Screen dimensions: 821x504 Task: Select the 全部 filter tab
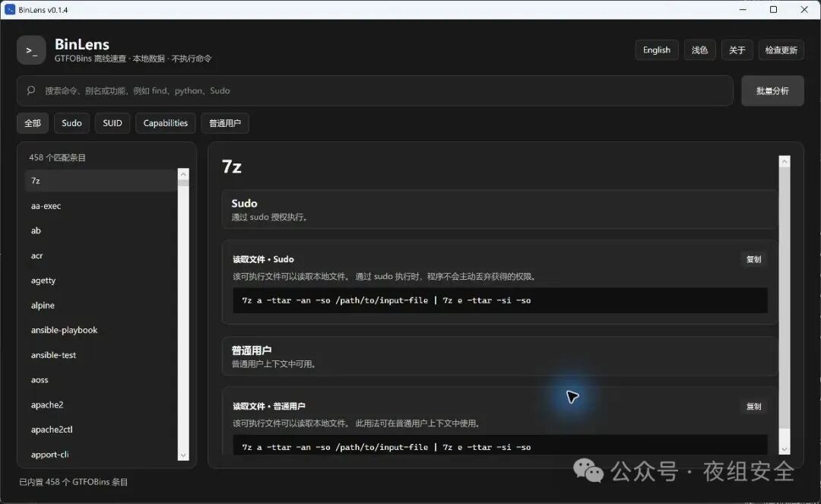click(x=33, y=123)
